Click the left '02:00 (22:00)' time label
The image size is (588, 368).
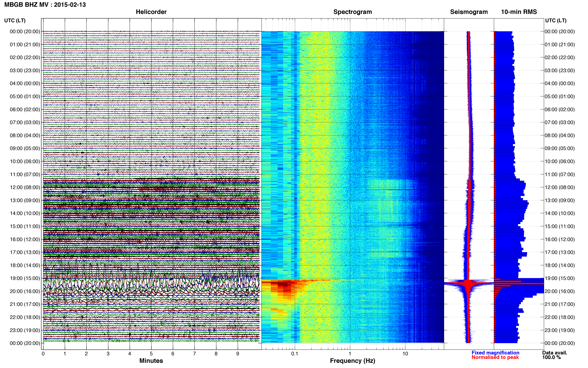click(x=25, y=57)
